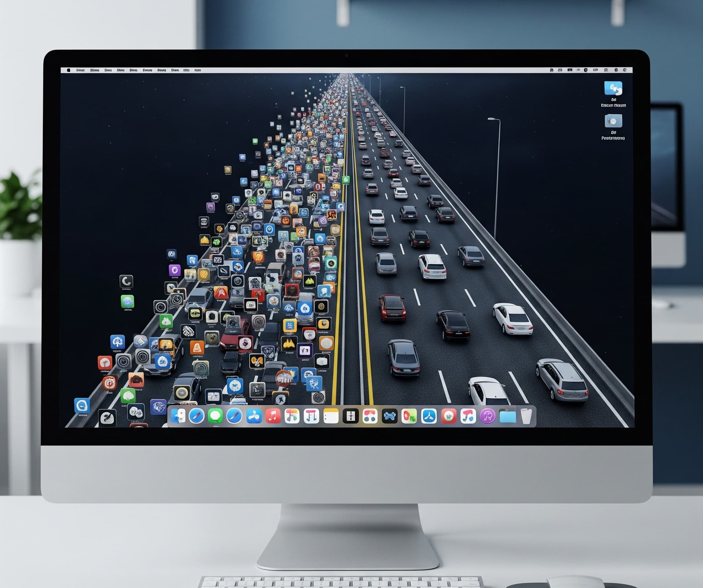Launch Safari compass icon beside Finder
The width and height of the screenshot is (703, 588).
tap(196, 416)
